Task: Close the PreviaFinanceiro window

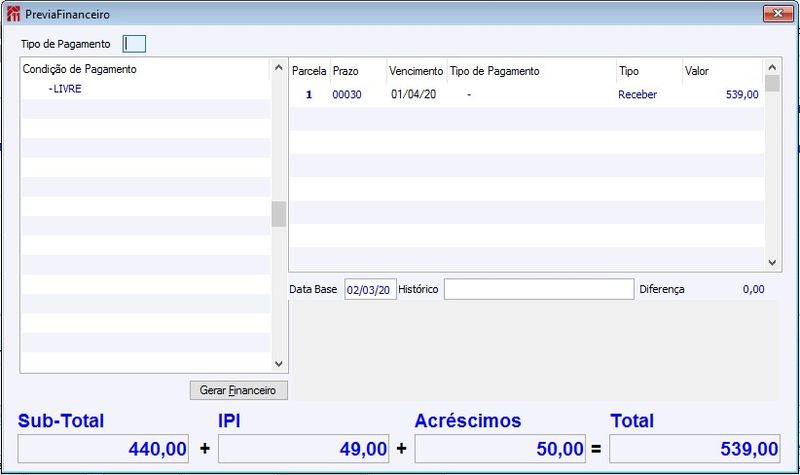Action: 778,13
